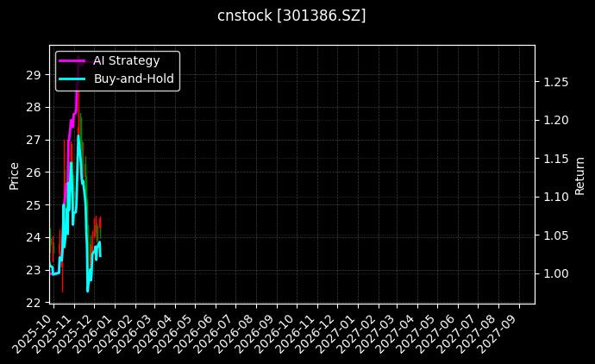Screen dimensions: 595x364
Task: Click the x-axis date label 2026-03
Action: click(x=134, y=333)
